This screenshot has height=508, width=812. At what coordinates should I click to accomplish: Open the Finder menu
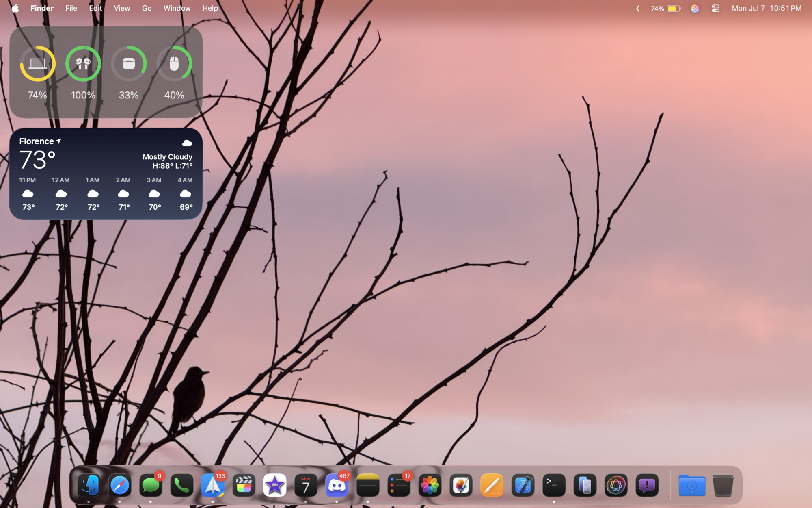(x=42, y=8)
